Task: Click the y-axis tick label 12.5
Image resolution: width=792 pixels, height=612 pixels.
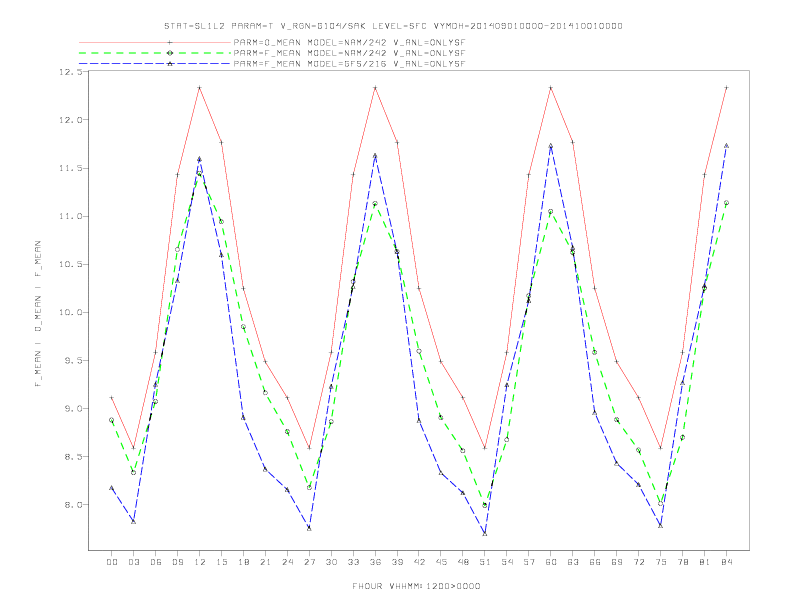Action: tap(70, 72)
